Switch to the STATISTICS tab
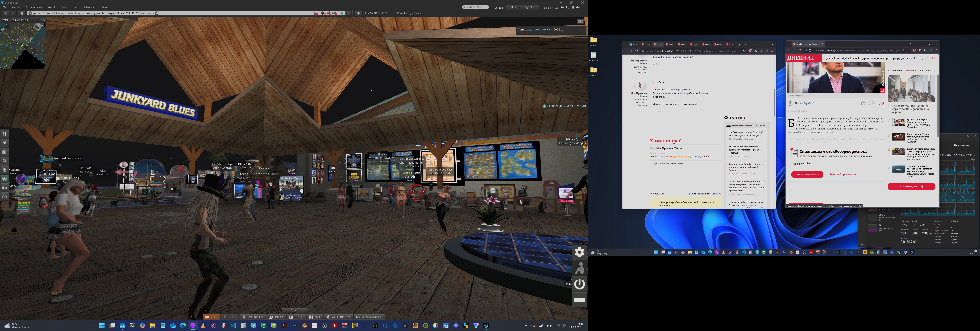The image size is (980, 331). [x=21, y=21]
